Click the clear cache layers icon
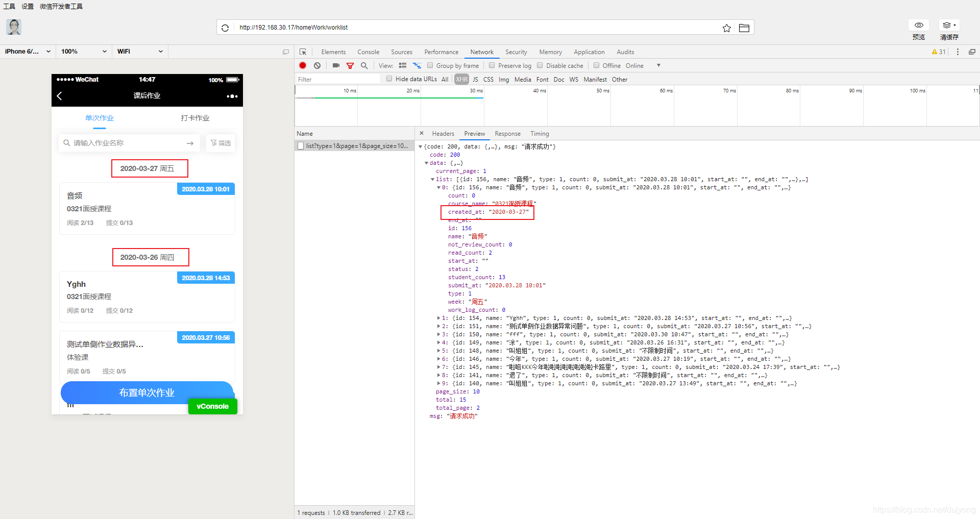The height and width of the screenshot is (519, 980). 949,25
